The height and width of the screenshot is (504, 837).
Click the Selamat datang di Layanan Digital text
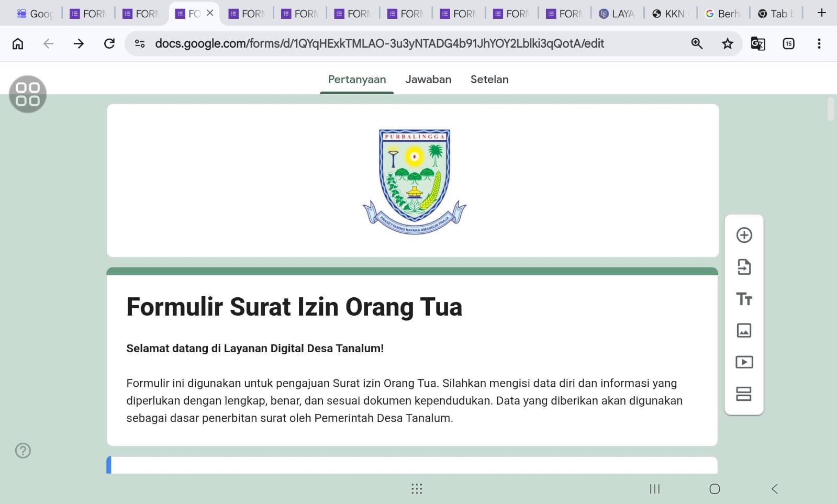[255, 349]
